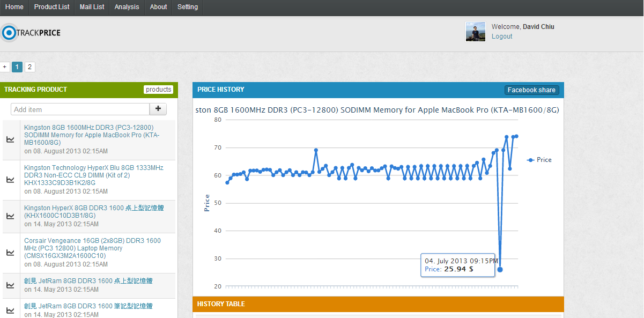
Task: Focus the Add item input field
Action: click(80, 109)
